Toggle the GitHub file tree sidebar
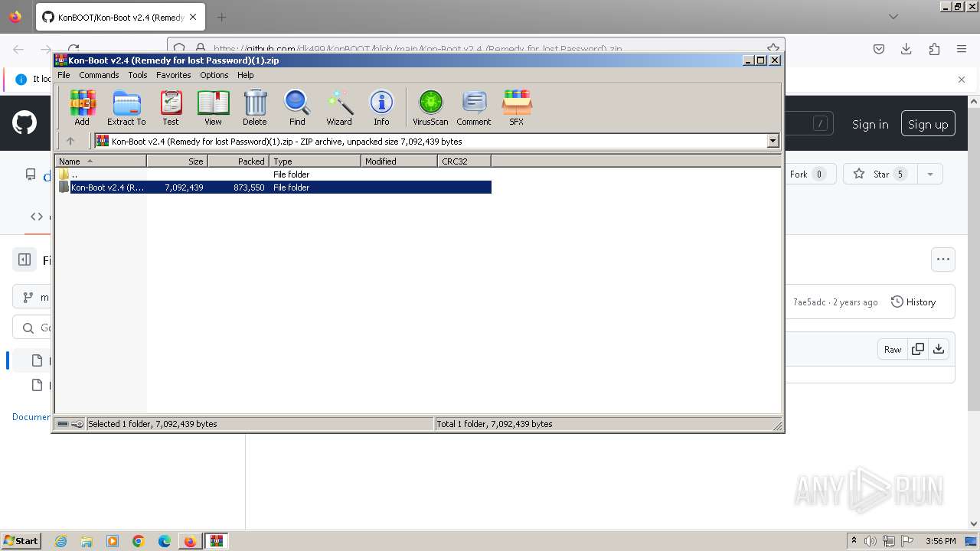The height and width of the screenshot is (551, 980). pyautogui.click(x=24, y=260)
